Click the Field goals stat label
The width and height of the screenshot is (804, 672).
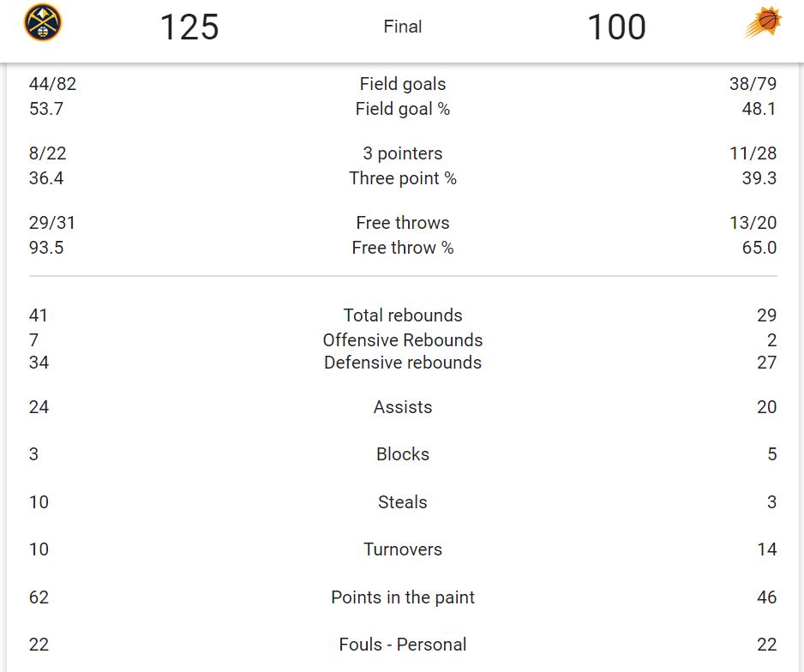(x=403, y=84)
